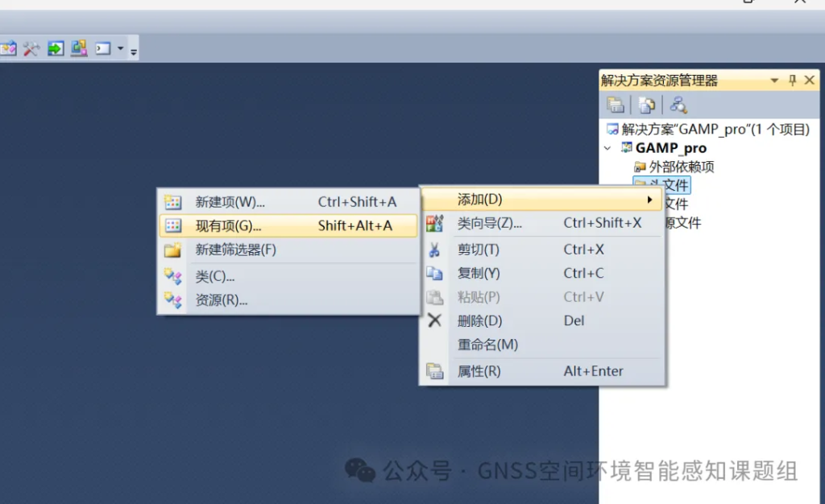The height and width of the screenshot is (504, 825).
Task: Open the class diagram viewer icon
Action: (x=678, y=105)
